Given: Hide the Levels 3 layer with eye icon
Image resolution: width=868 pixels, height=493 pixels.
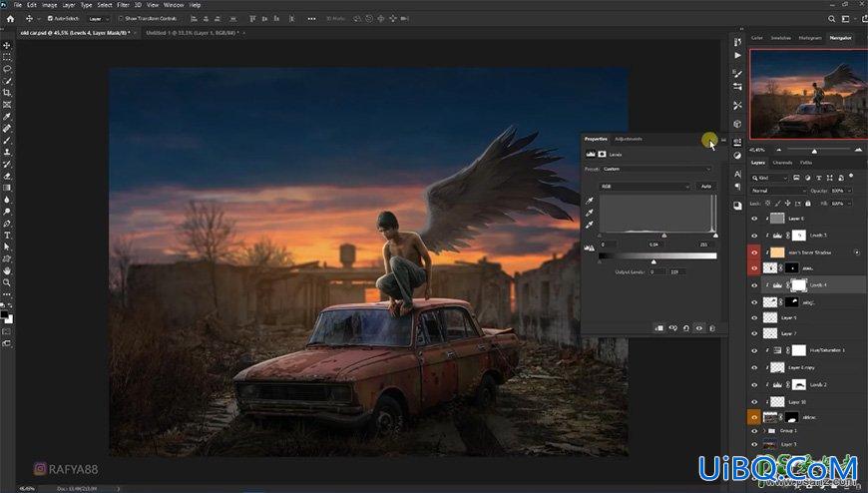Looking at the screenshot, I should [x=754, y=236].
